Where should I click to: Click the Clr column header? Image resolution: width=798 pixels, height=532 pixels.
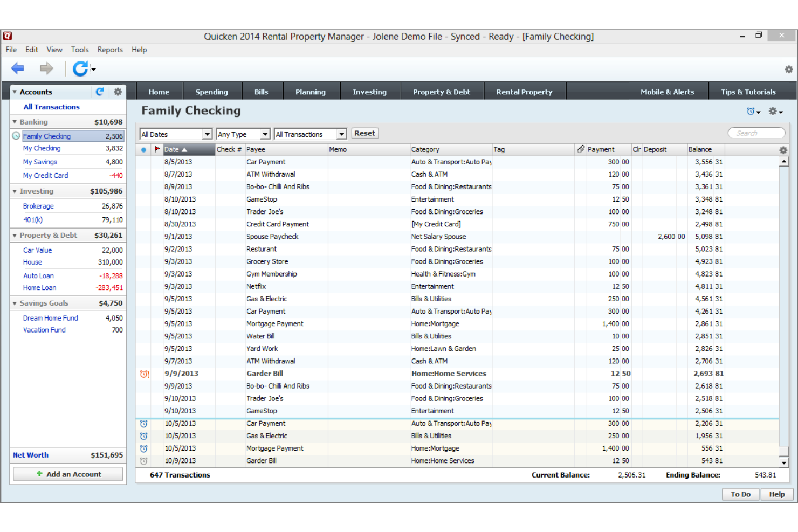pyautogui.click(x=637, y=149)
